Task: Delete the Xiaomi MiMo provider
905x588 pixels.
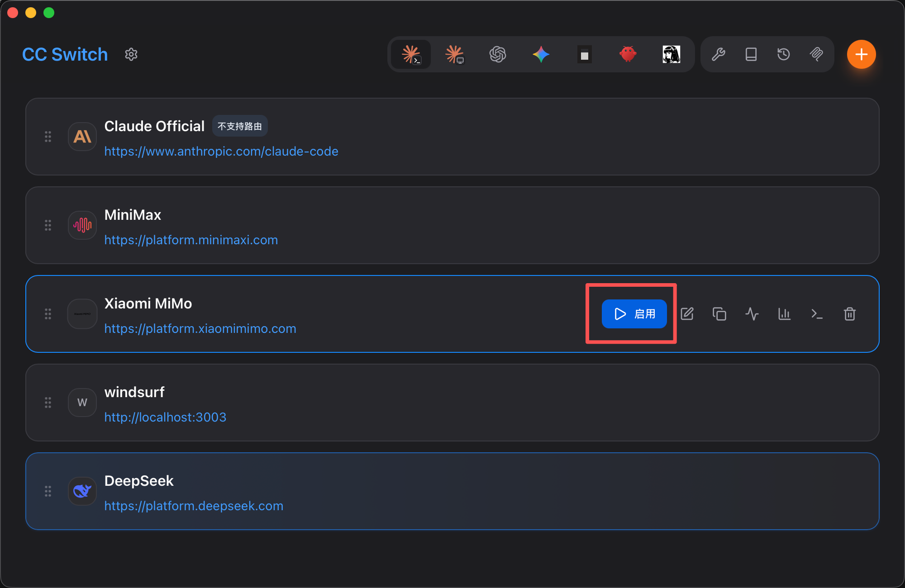Action: click(850, 314)
